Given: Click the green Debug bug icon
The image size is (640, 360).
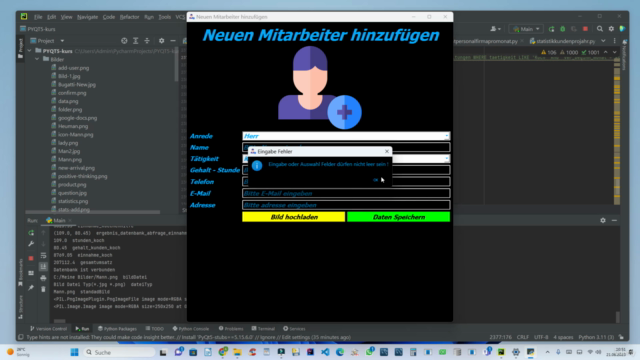Looking at the screenshot, I should tap(563, 29).
